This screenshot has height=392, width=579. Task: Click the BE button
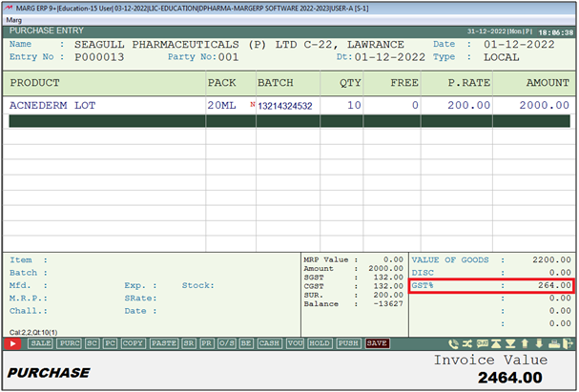point(246,343)
